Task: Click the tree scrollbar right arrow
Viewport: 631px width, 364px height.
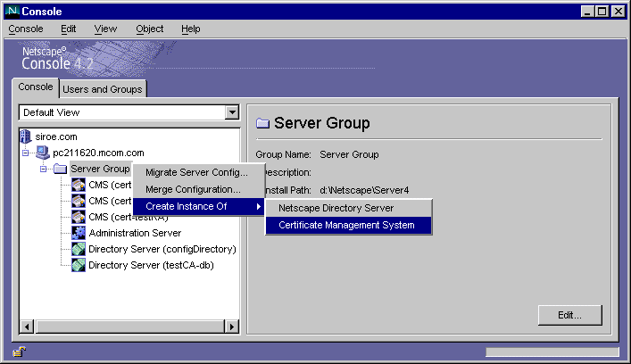Action: click(232, 327)
